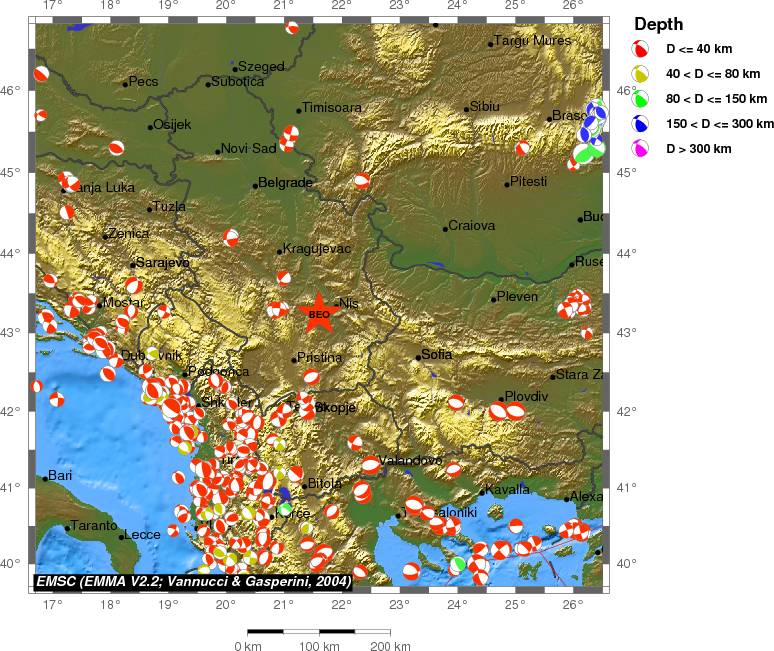774x651 pixels.
Task: Click the Sofia city marker
Action: pos(419,357)
